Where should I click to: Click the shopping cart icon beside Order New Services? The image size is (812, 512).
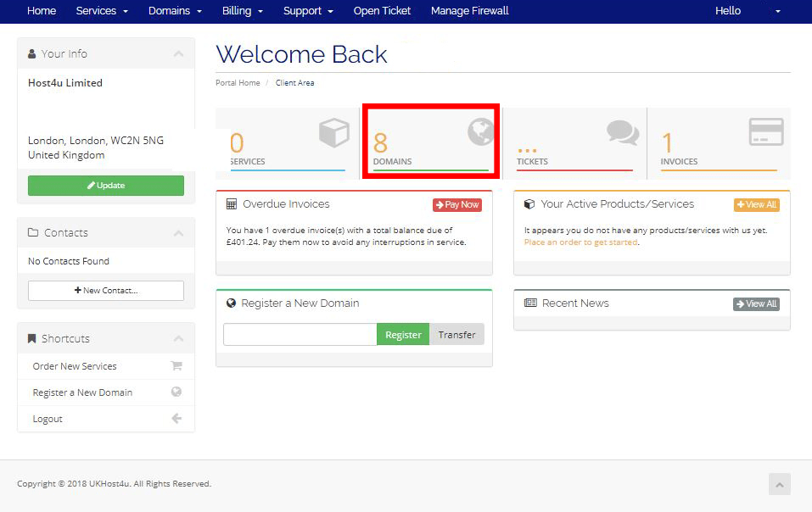[176, 365]
